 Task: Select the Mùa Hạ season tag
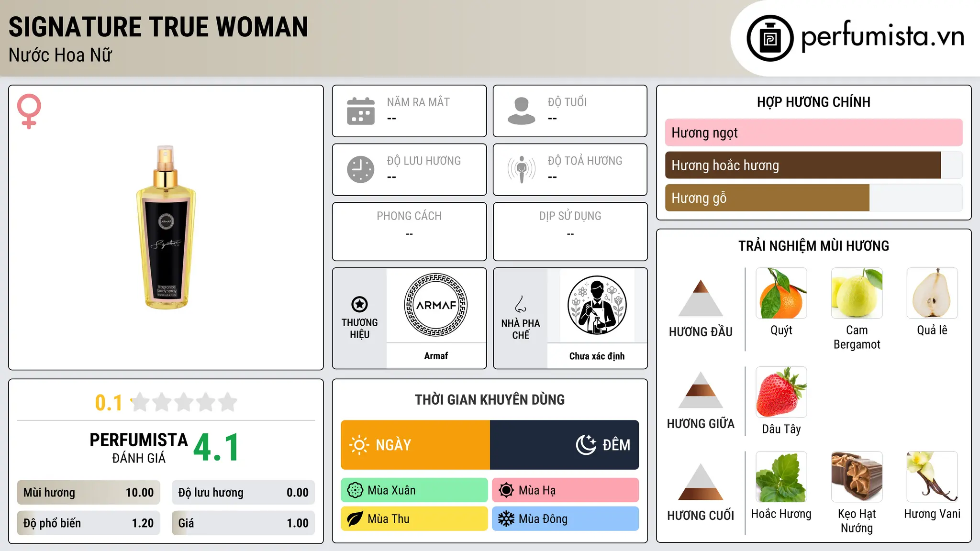click(x=565, y=490)
